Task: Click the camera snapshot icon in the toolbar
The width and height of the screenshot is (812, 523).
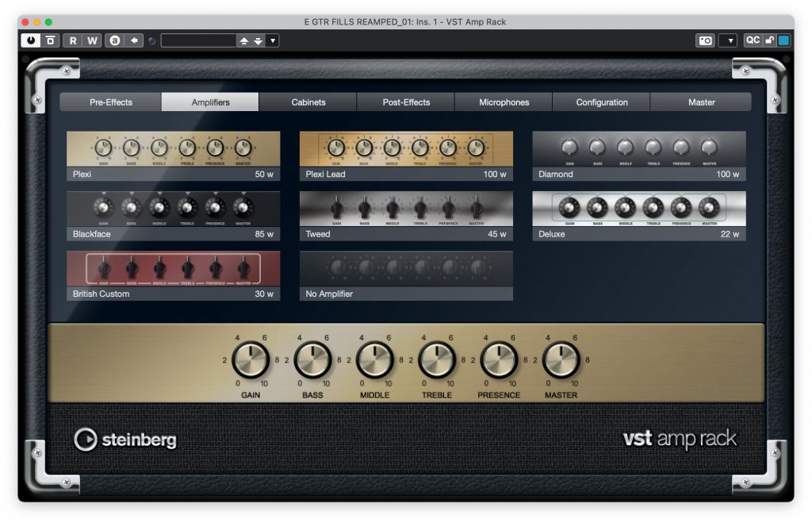Action: click(x=704, y=40)
